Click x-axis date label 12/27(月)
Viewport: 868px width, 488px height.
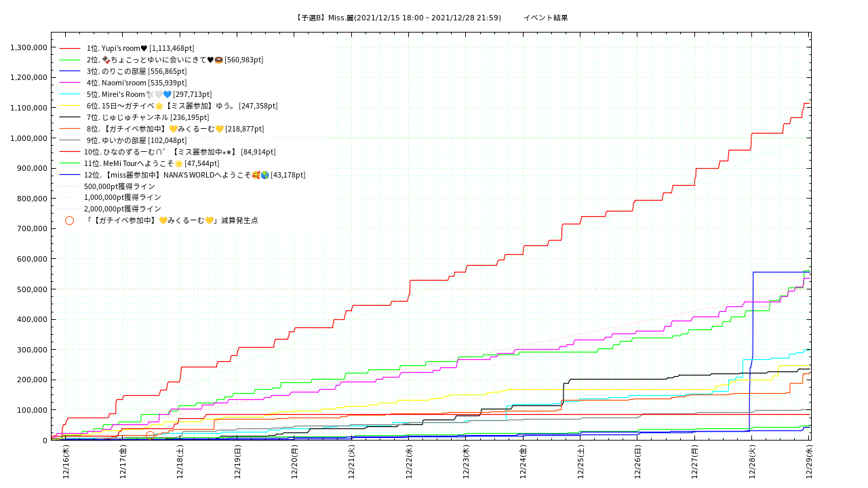tap(694, 462)
